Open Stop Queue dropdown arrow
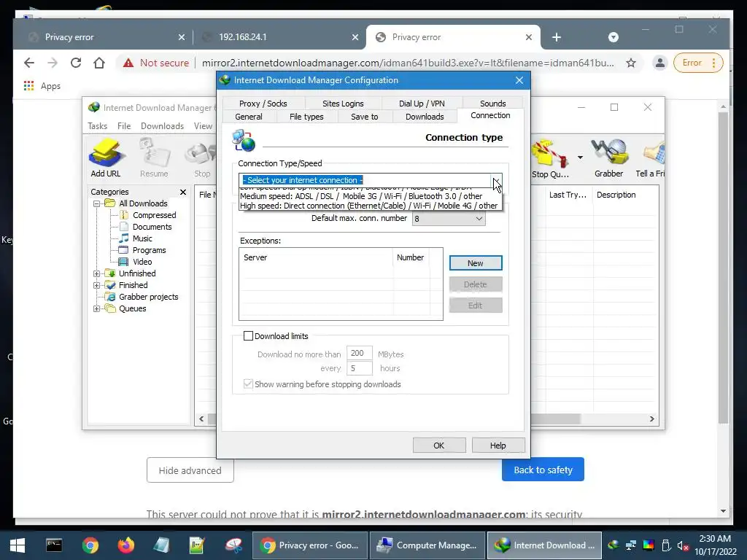The height and width of the screenshot is (560, 747). click(580, 157)
